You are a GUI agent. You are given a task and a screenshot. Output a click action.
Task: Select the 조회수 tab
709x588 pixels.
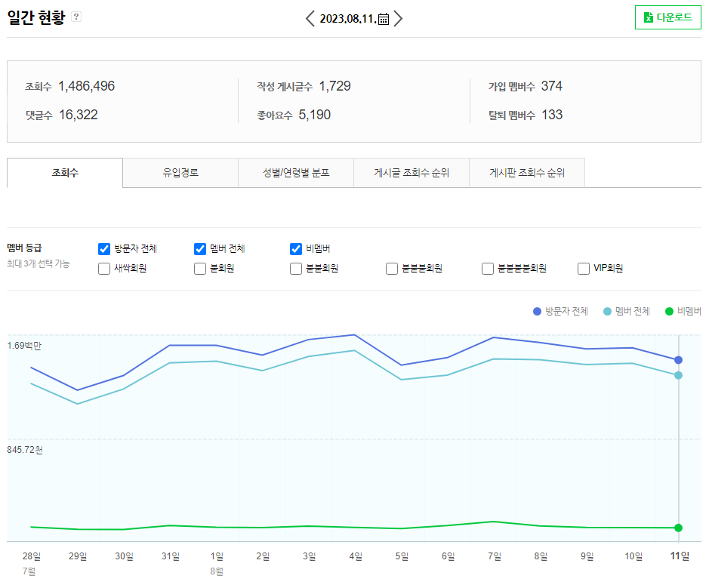click(65, 173)
